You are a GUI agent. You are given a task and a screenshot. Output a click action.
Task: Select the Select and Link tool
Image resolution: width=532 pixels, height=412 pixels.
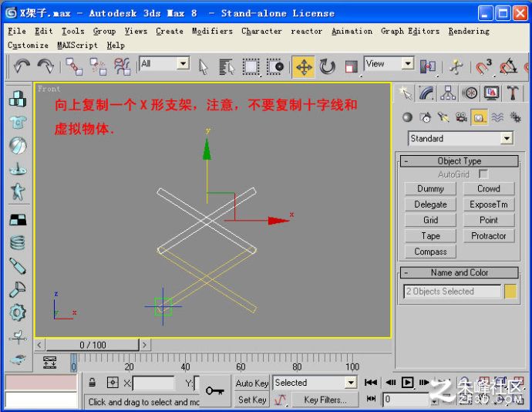click(74, 66)
